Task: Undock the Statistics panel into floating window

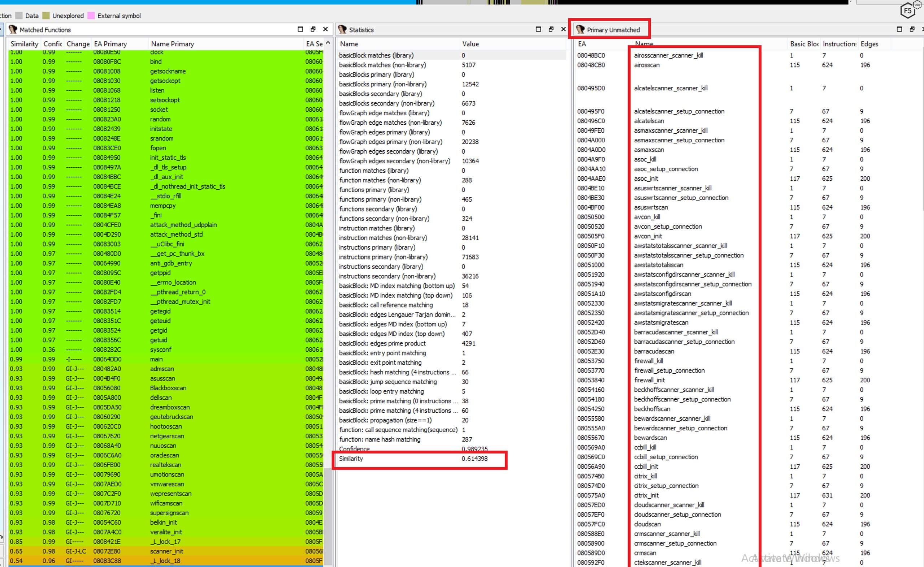Action: click(x=551, y=29)
